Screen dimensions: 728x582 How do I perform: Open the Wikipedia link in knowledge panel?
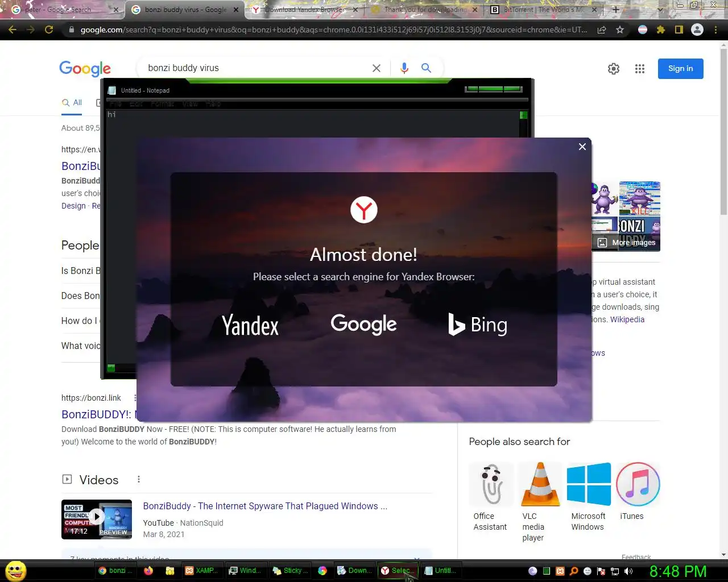627,319
